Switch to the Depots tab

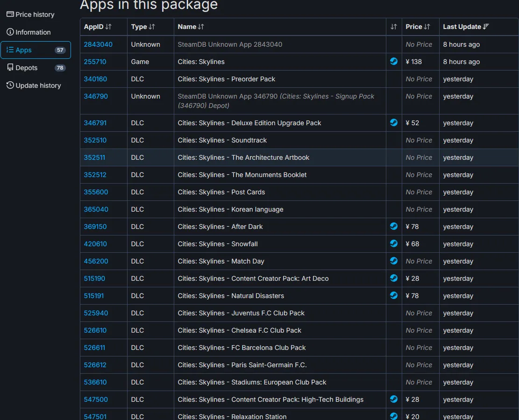[36, 68]
